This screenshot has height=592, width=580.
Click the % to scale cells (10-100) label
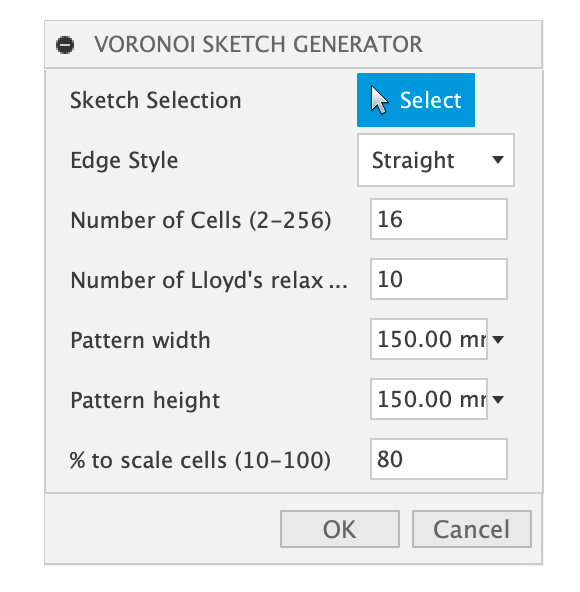[200, 460]
